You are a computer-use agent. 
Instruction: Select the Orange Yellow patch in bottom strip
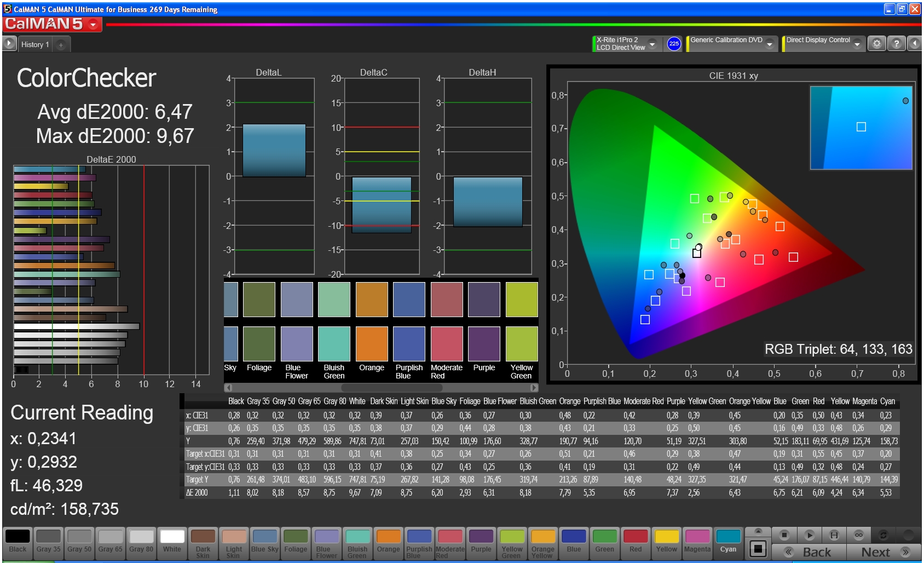[x=543, y=543]
